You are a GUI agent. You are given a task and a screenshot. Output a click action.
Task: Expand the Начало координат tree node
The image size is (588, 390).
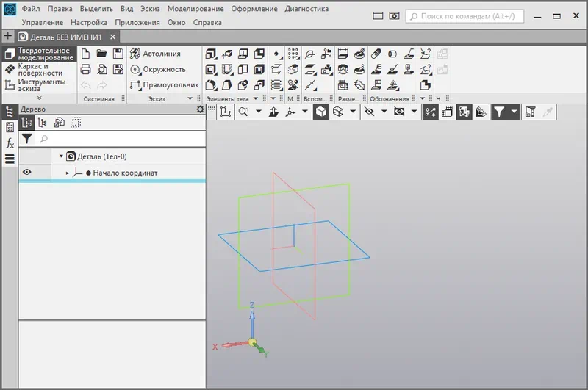click(68, 173)
